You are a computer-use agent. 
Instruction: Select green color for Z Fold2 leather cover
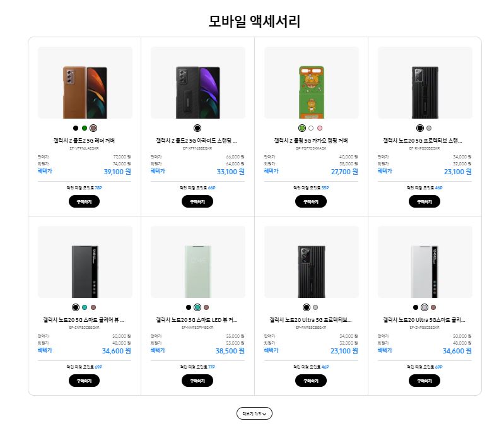[85, 128]
